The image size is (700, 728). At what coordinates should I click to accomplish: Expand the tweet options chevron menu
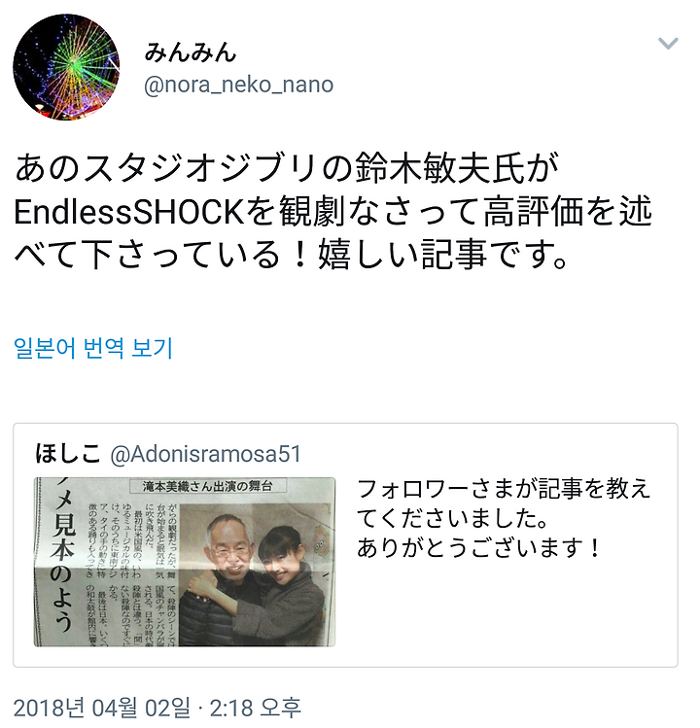(668, 44)
